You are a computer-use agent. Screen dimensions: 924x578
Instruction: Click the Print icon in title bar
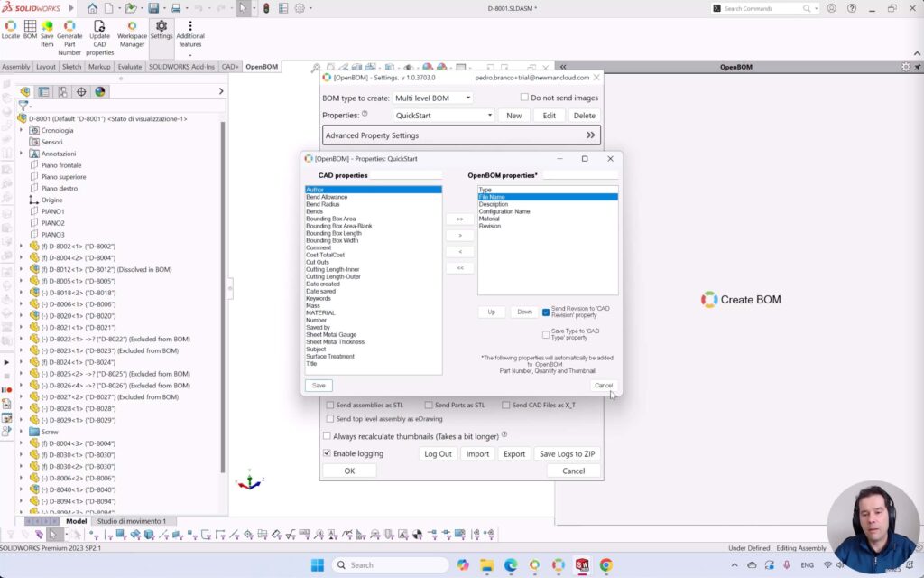click(x=176, y=8)
